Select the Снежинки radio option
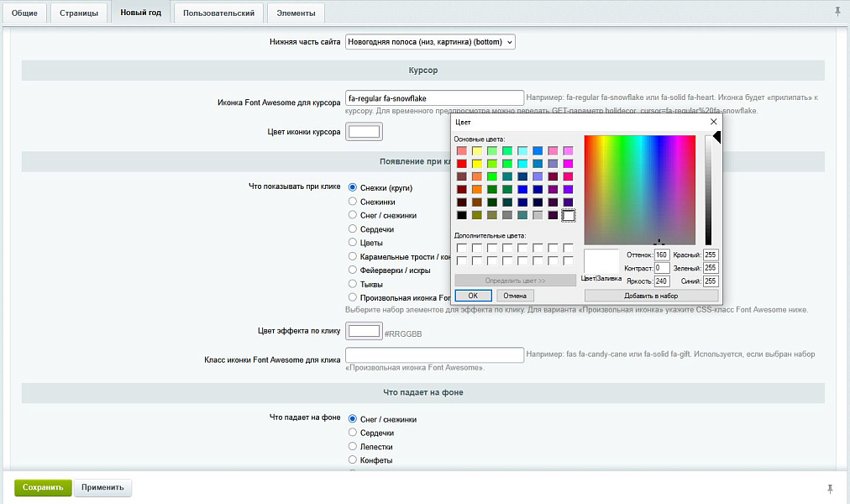850x504 pixels. [x=353, y=202]
